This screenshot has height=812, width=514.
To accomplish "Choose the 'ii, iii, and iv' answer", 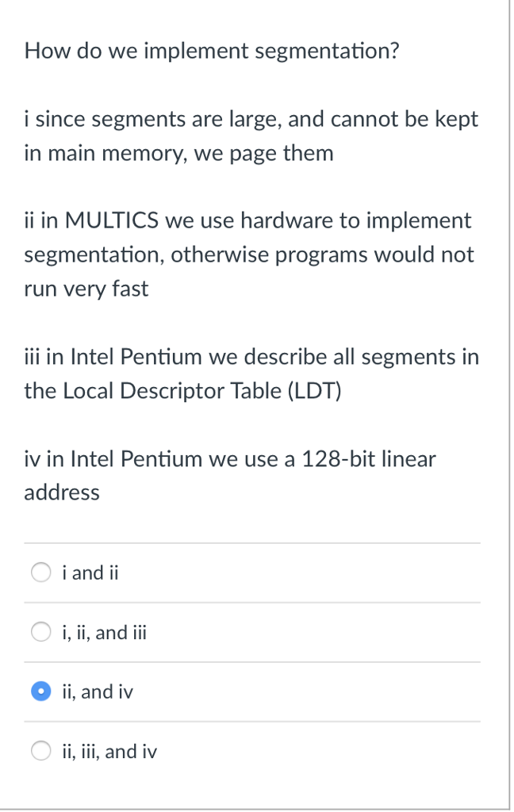I will pos(40,750).
